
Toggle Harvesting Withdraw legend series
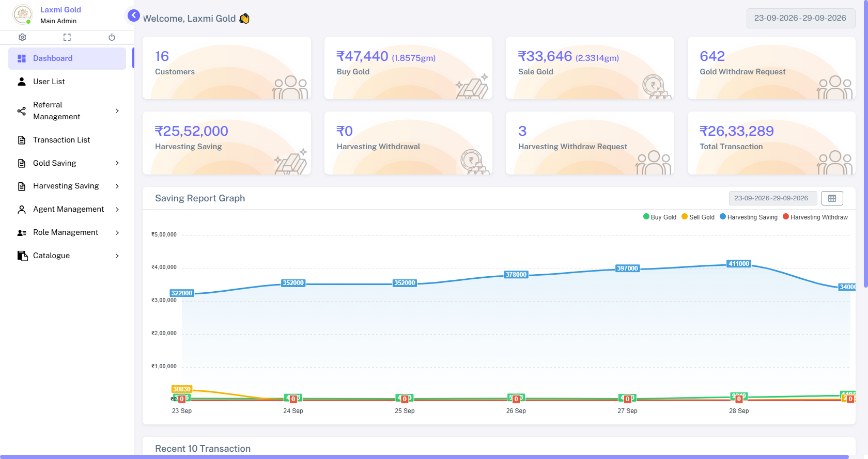point(815,217)
